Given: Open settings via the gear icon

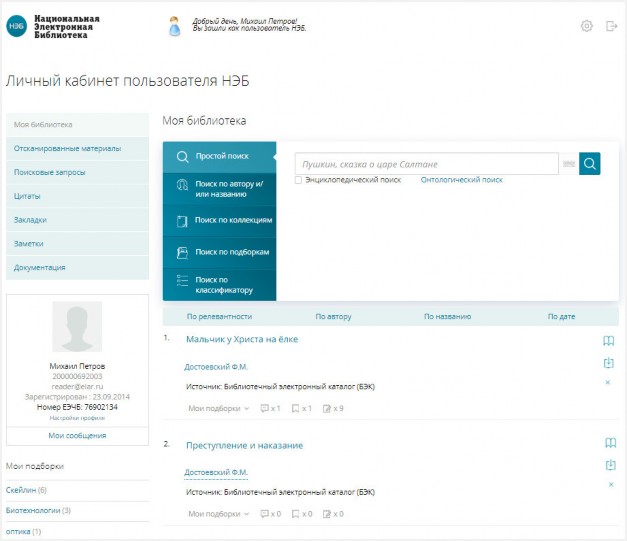Looking at the screenshot, I should 587,26.
